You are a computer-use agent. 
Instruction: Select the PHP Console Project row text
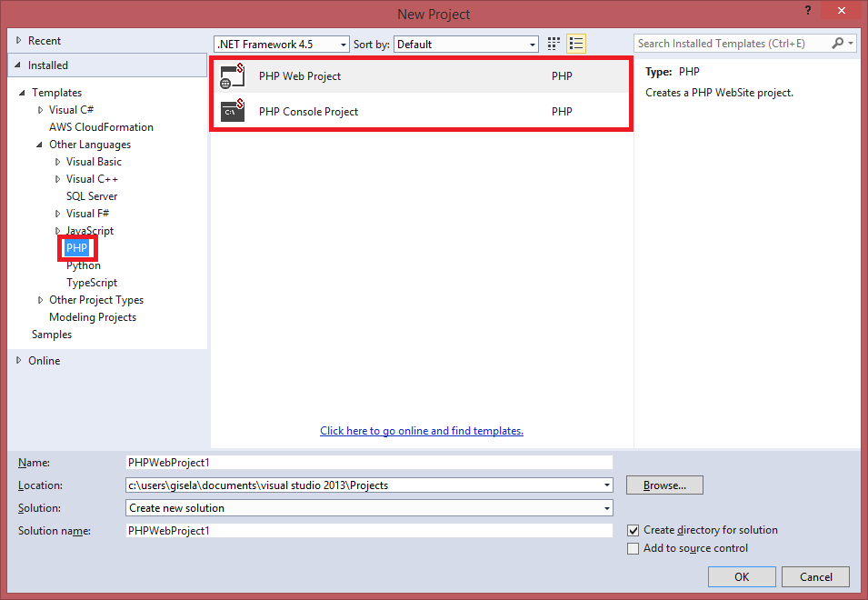pyautogui.click(x=308, y=111)
